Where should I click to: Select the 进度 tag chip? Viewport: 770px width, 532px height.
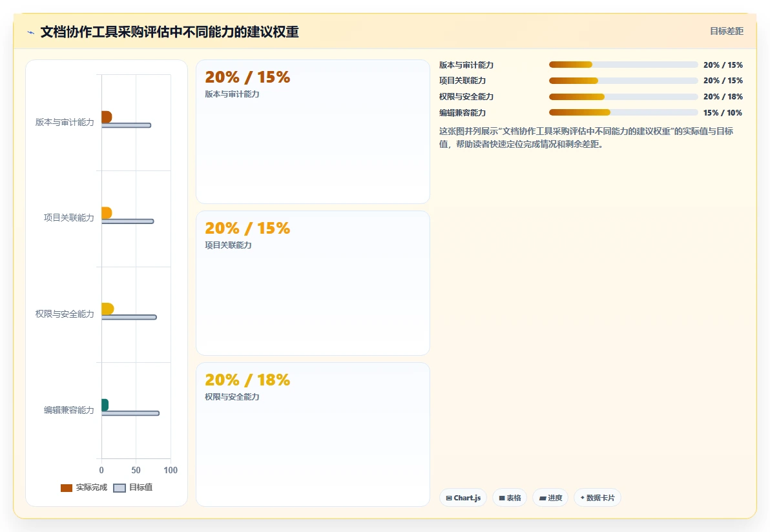click(x=550, y=498)
